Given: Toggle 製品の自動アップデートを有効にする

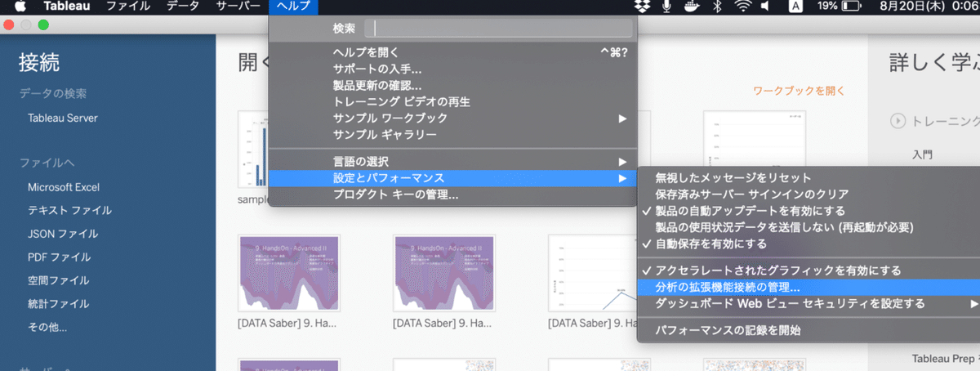Looking at the screenshot, I should point(808,211).
